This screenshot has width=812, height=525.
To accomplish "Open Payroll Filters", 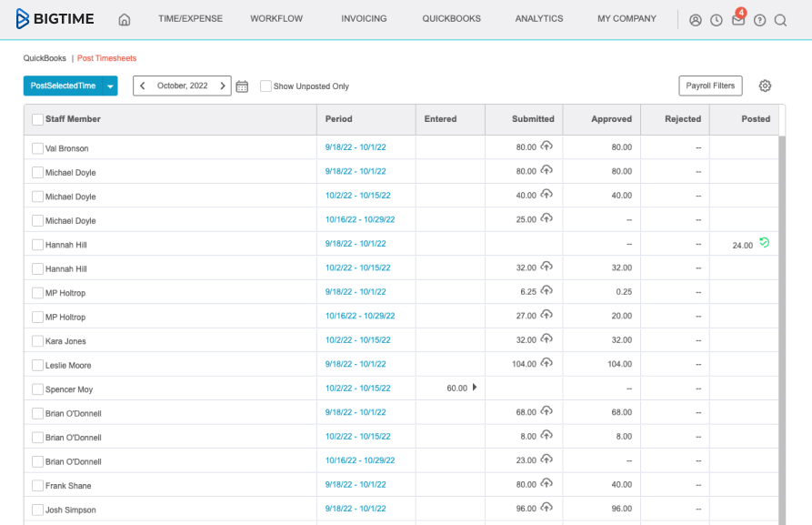I will coord(710,86).
